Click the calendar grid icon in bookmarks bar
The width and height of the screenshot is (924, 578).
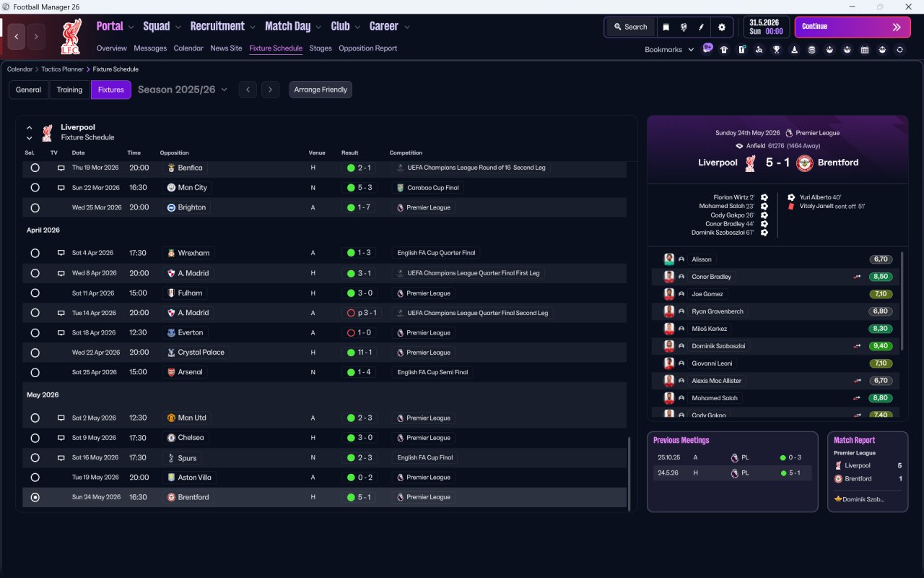pos(865,50)
